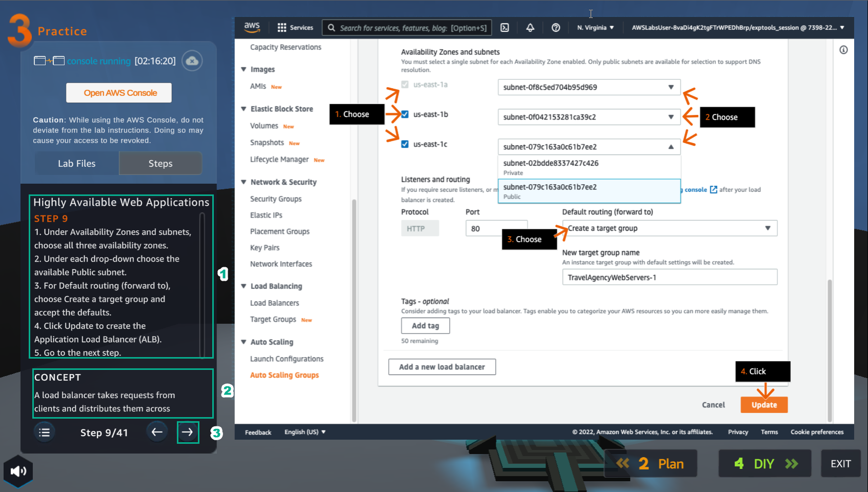868x492 pixels.
Task: Open the AWSLabsUser account dropdown
Action: pos(738,28)
